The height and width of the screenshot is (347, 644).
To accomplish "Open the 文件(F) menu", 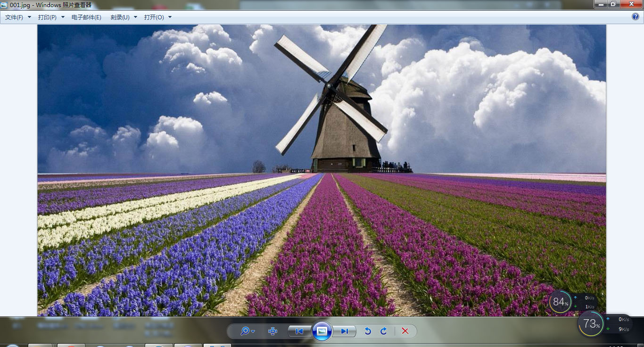I will [14, 17].
